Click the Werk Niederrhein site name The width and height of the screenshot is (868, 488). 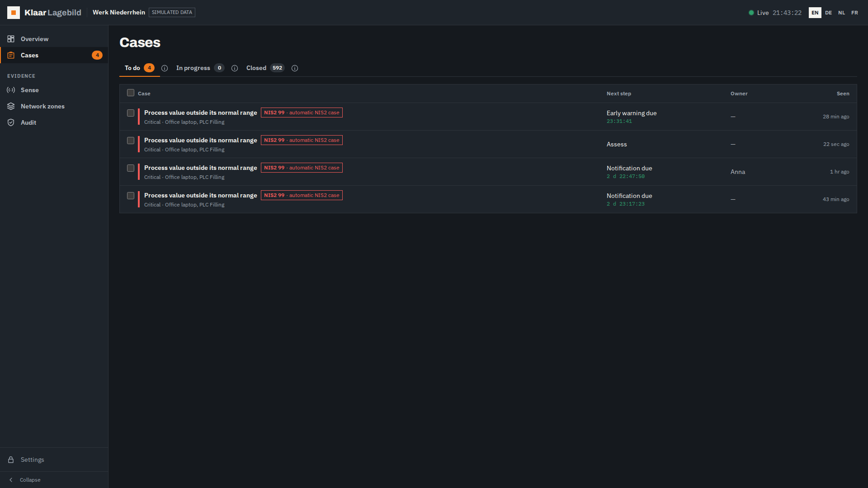(119, 12)
